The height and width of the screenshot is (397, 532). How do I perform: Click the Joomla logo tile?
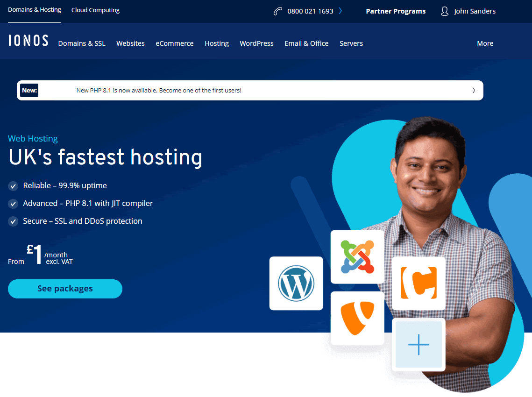357,256
